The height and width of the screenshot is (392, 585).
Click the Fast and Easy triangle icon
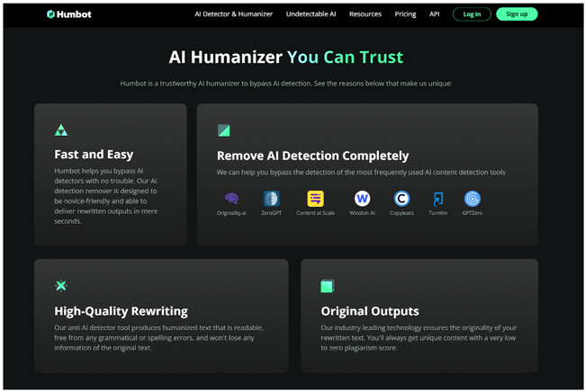[61, 130]
